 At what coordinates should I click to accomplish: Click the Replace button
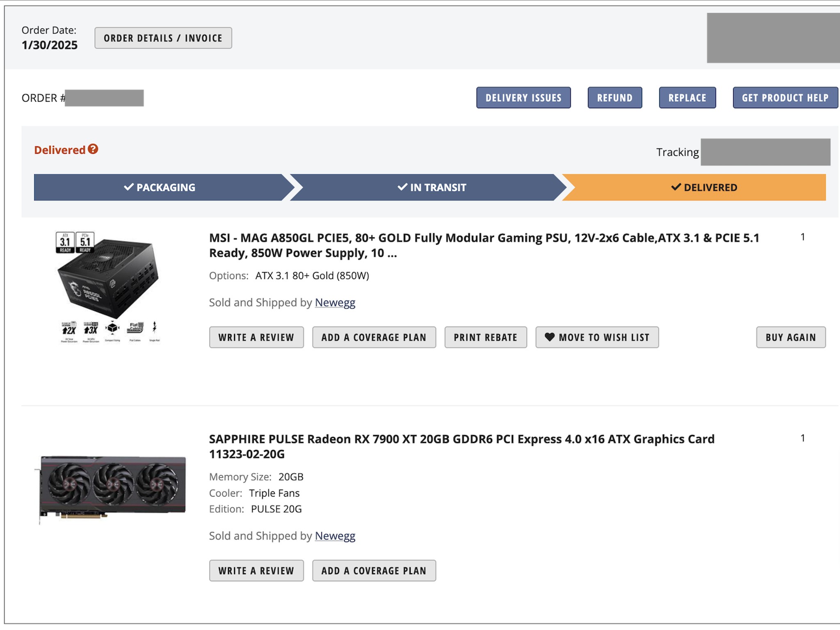tap(687, 98)
